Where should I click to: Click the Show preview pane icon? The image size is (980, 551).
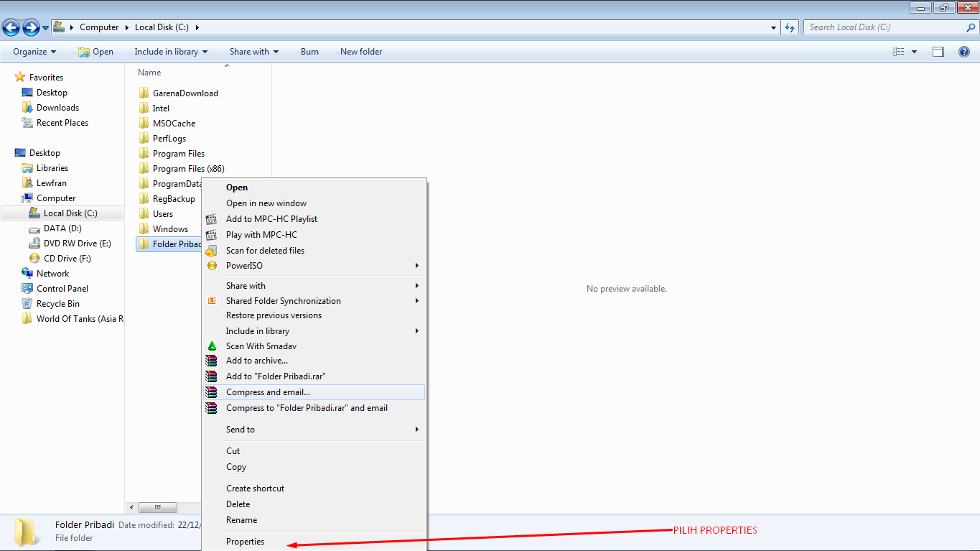[x=938, y=51]
